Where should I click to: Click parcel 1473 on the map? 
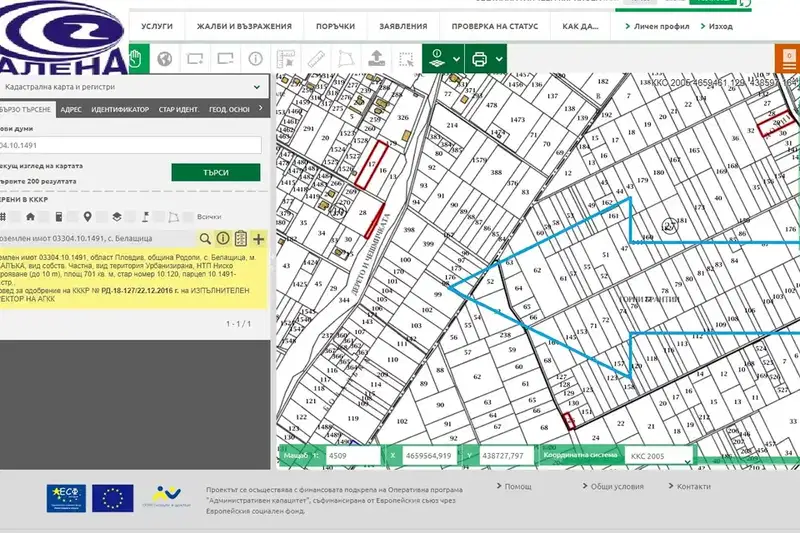point(517,119)
